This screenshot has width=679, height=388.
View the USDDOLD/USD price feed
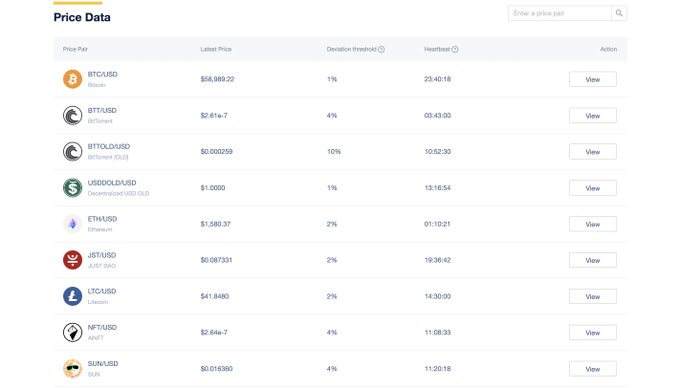(592, 188)
